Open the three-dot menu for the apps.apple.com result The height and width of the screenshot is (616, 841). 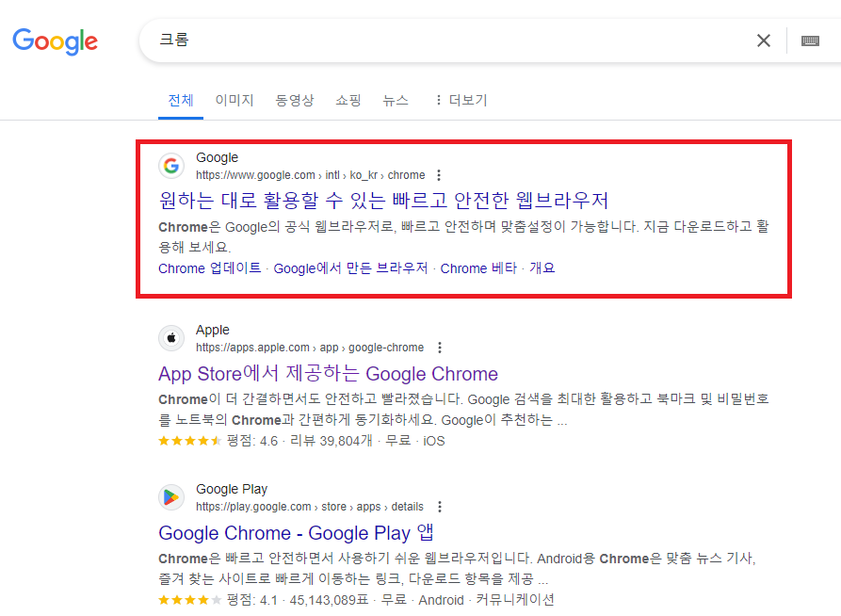440,348
